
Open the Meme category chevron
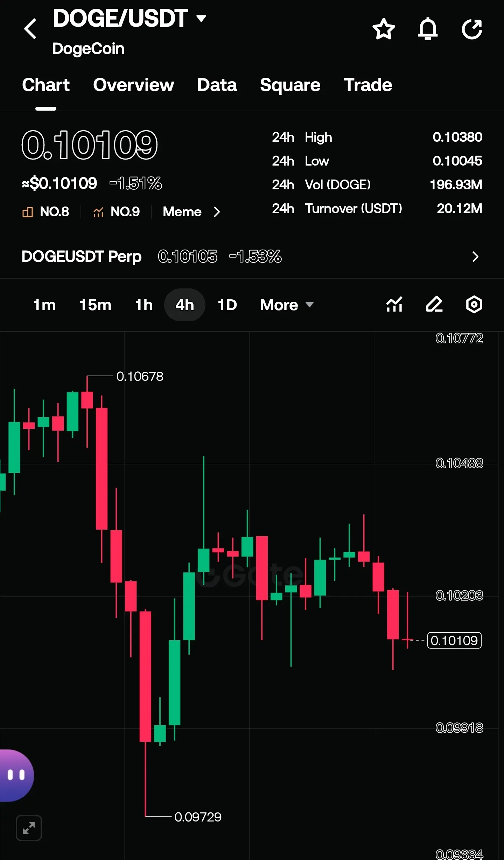point(217,212)
